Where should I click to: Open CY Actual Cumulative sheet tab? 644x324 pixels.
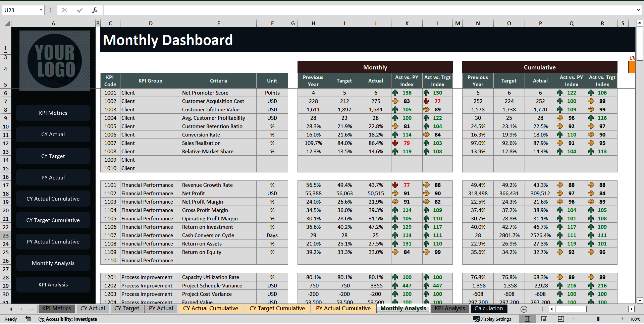coord(210,308)
